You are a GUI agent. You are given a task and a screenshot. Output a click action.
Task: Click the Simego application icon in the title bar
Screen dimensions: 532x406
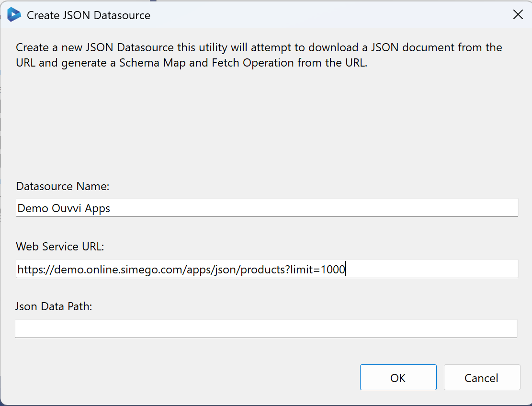point(14,14)
